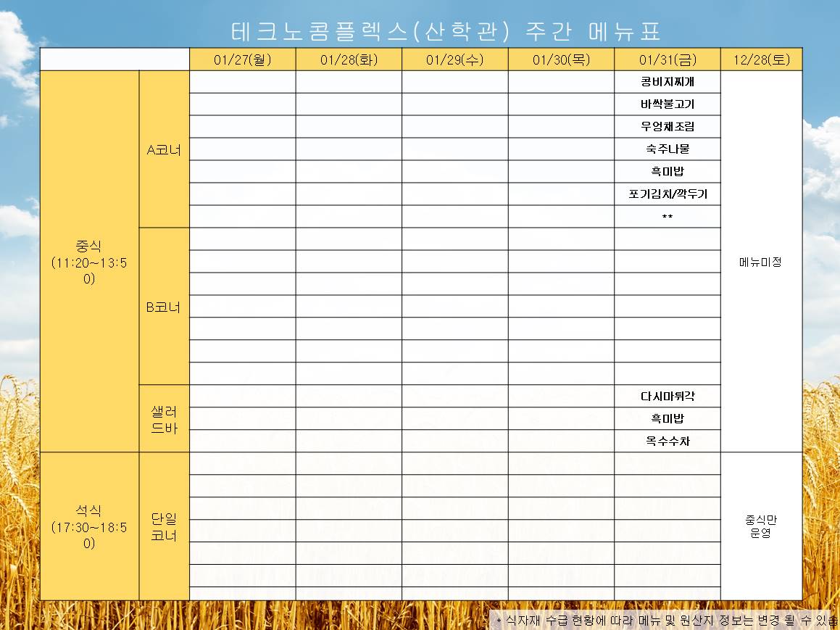Click the 샐러드바 row label
The image size is (840, 630).
point(164,419)
